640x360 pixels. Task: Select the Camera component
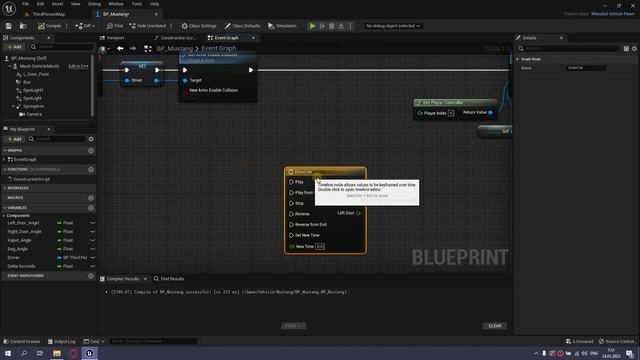pos(34,114)
